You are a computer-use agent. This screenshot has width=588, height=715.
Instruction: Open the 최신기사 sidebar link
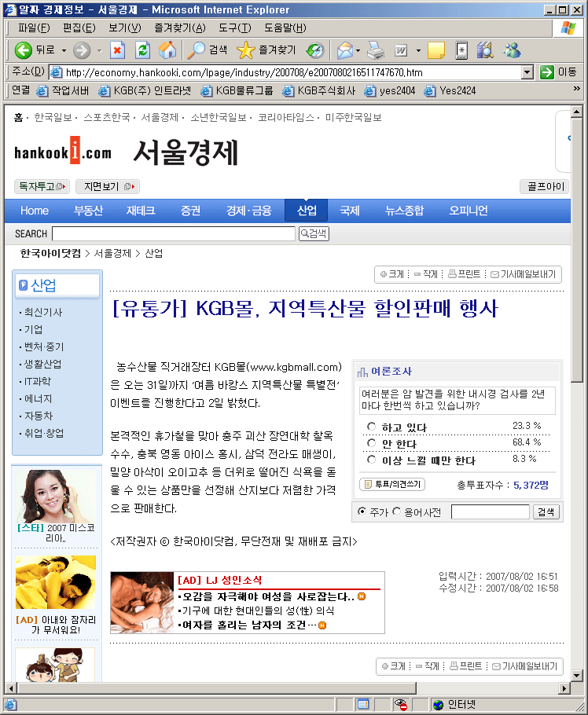[x=43, y=313]
